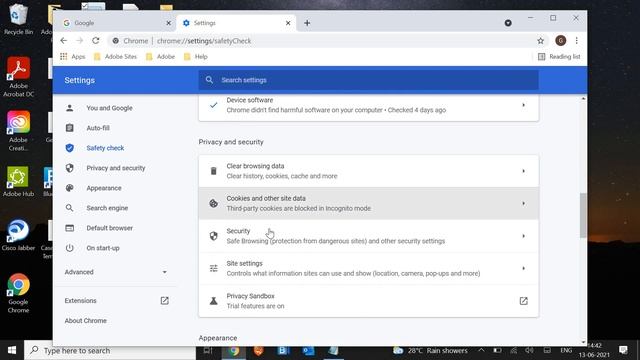Viewport: 640px width, 360px height.
Task: Click the volume tray icon
Action: click(x=529, y=350)
